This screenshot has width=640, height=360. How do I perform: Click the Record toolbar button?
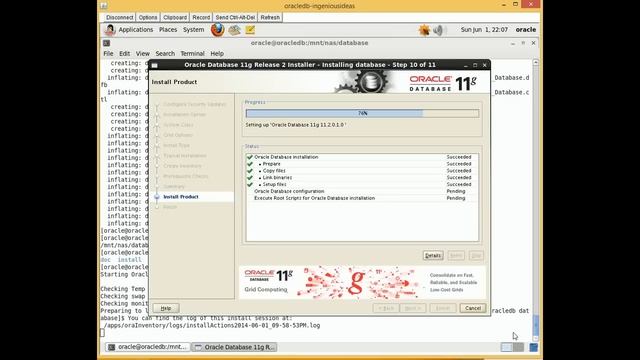pos(201,18)
